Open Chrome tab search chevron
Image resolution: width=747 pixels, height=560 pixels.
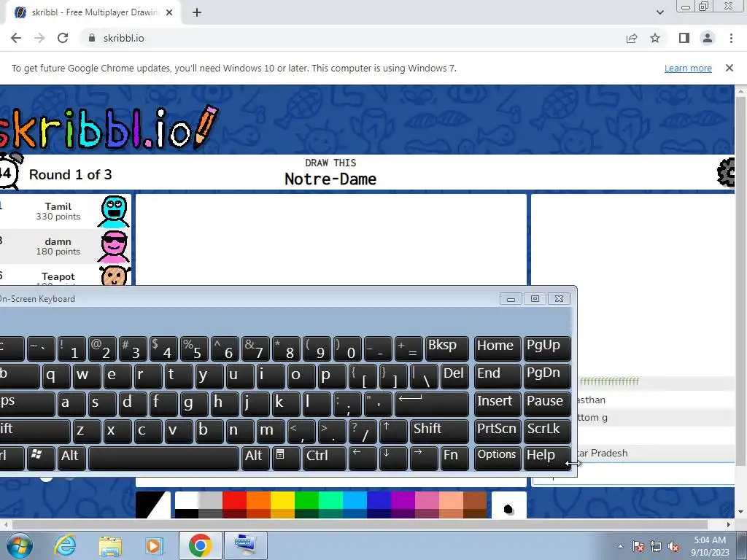coord(660,12)
